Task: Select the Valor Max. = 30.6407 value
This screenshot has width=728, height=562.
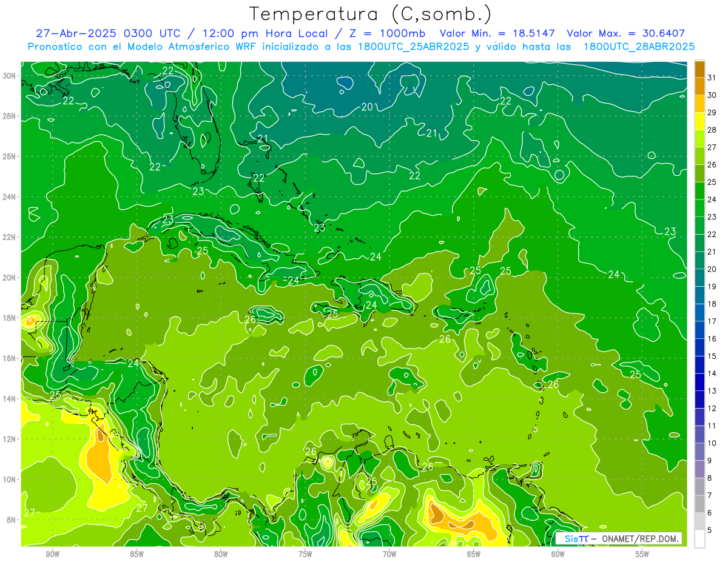Action: pos(626,33)
